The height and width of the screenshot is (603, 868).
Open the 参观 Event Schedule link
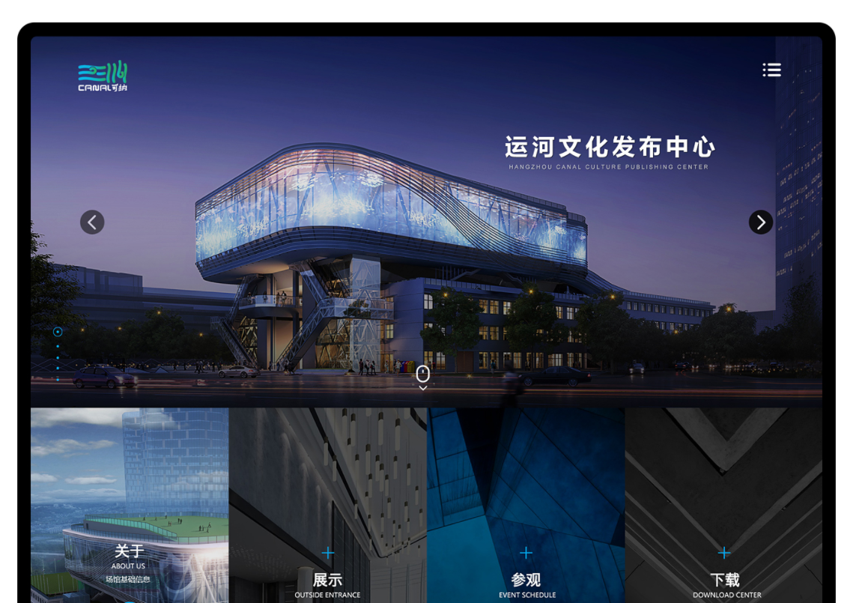point(526,581)
